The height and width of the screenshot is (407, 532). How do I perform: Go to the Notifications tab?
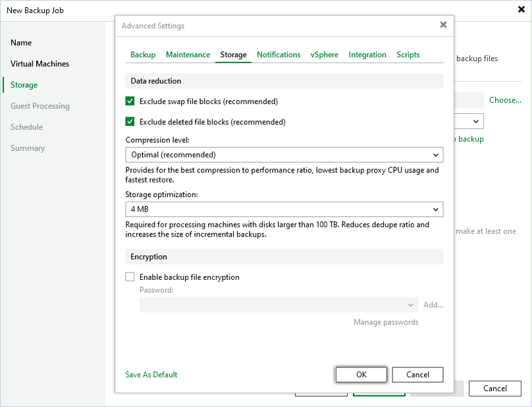coord(279,55)
